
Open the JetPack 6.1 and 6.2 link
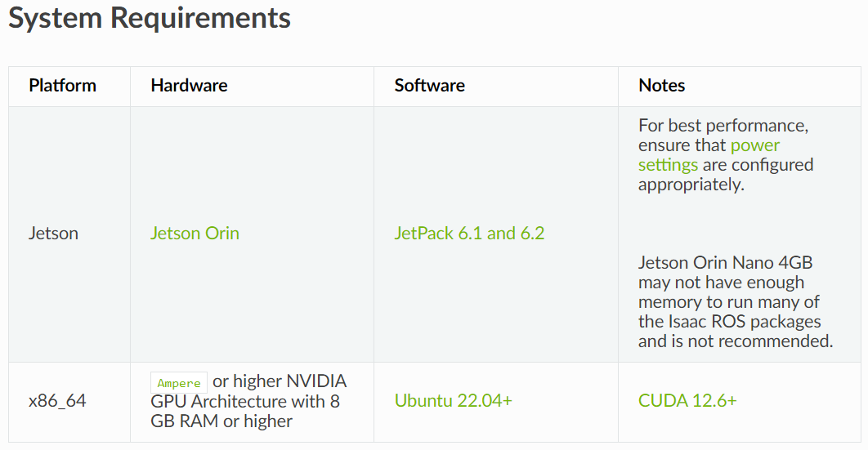(x=469, y=234)
